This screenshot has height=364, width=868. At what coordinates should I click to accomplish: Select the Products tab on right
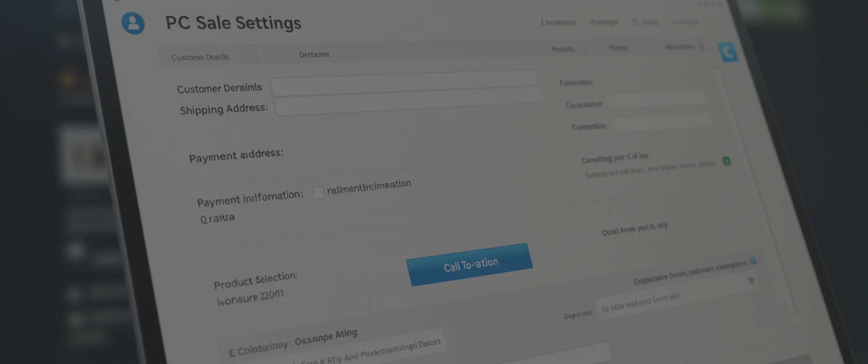[563, 49]
